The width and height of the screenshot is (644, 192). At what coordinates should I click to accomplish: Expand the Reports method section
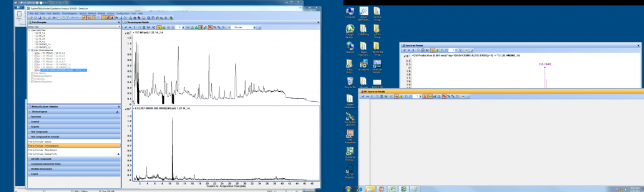73,126
